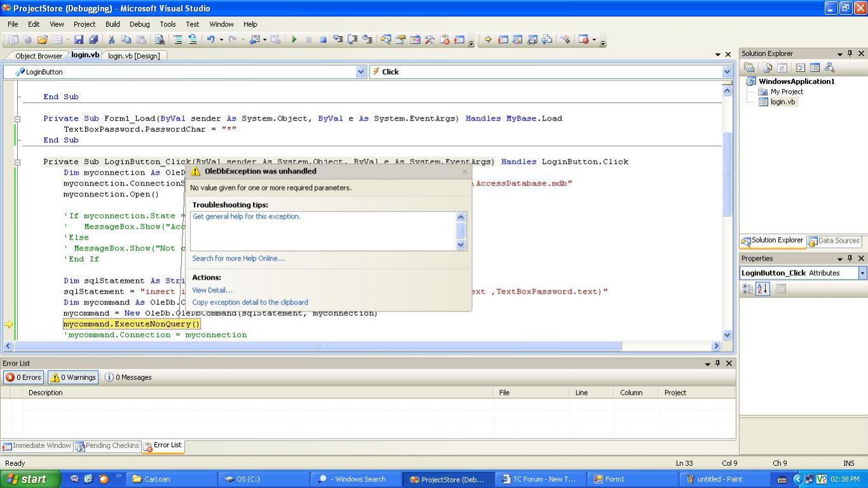
Task: Click Search for more Help Online link
Action: pos(238,259)
